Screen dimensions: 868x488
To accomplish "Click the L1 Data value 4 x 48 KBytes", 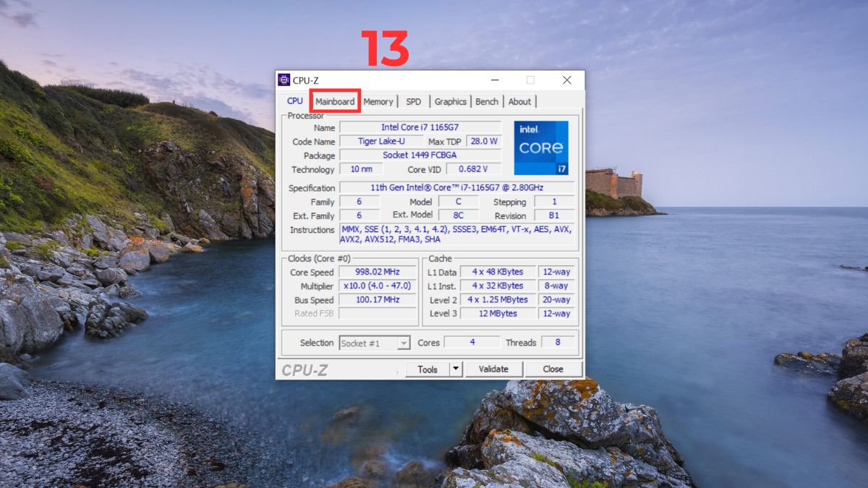I will pyautogui.click(x=498, y=273).
